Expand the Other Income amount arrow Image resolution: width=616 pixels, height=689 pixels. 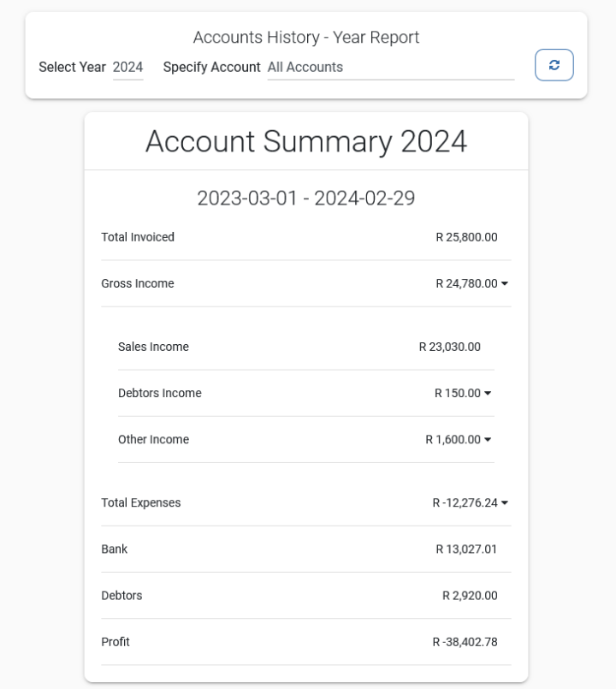tap(488, 439)
